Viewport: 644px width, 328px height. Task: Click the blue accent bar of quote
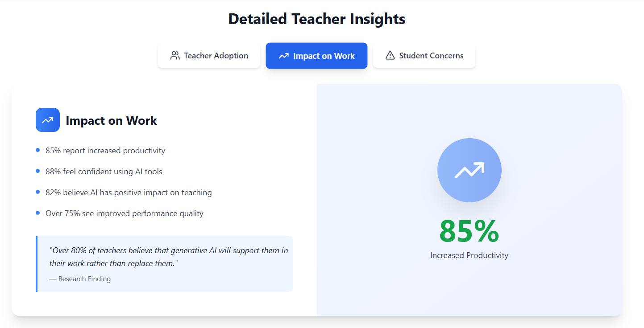coord(37,264)
